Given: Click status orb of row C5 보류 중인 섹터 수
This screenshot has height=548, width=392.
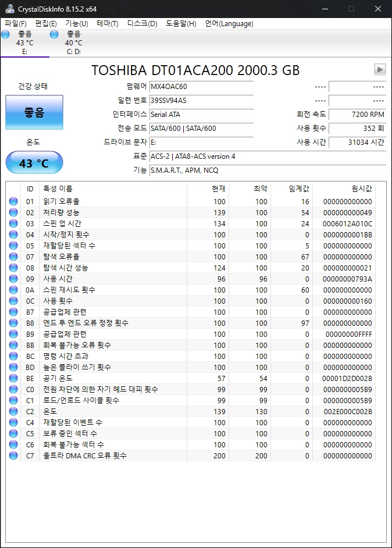Looking at the screenshot, I should point(13,433).
